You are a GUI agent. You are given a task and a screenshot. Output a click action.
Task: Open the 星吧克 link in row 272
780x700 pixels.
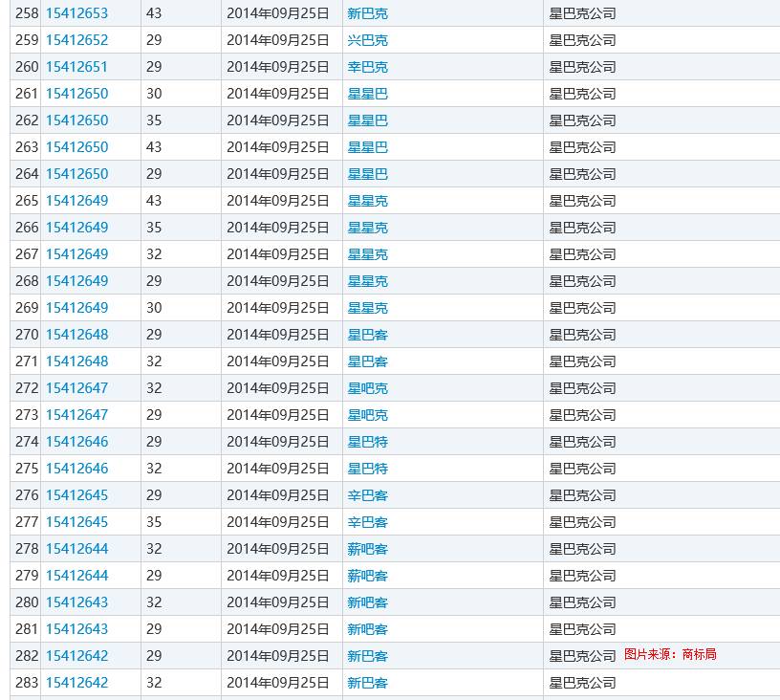(368, 388)
